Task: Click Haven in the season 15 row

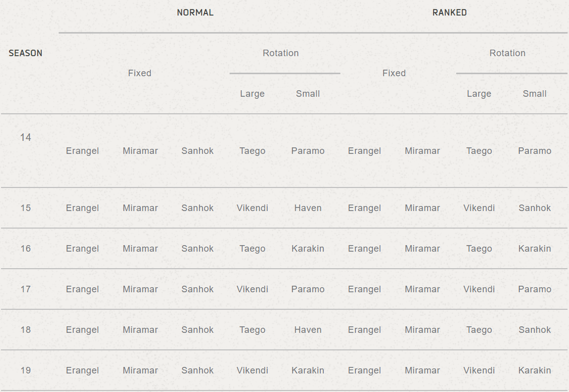Action: pyautogui.click(x=308, y=208)
